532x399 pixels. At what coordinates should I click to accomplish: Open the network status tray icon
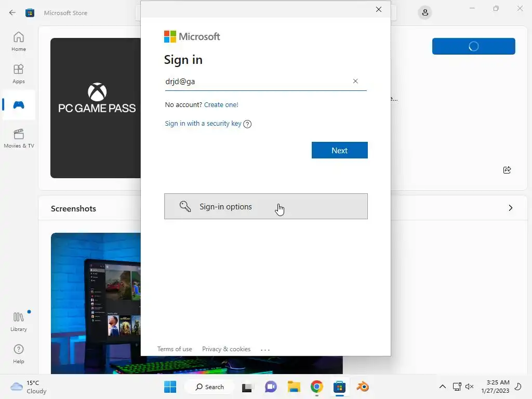click(x=457, y=387)
